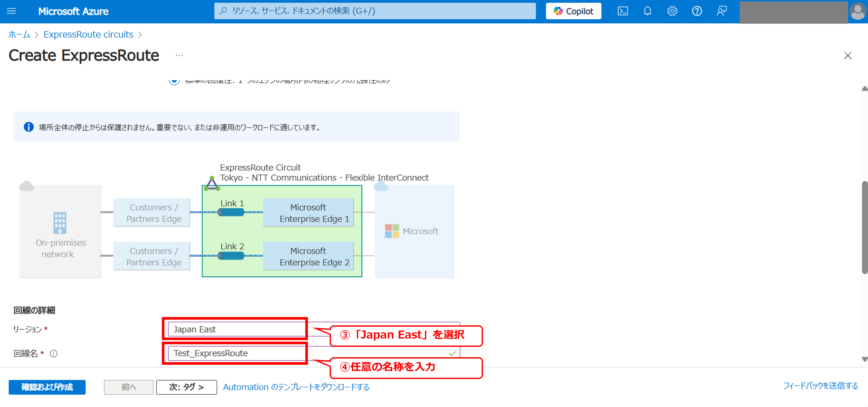Click the 確認および作成 button

[x=47, y=387]
